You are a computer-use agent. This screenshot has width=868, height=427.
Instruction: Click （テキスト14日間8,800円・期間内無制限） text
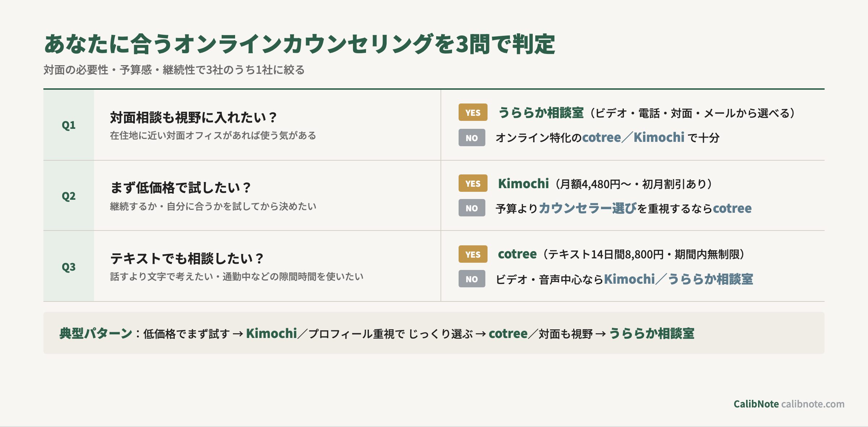pyautogui.click(x=644, y=254)
